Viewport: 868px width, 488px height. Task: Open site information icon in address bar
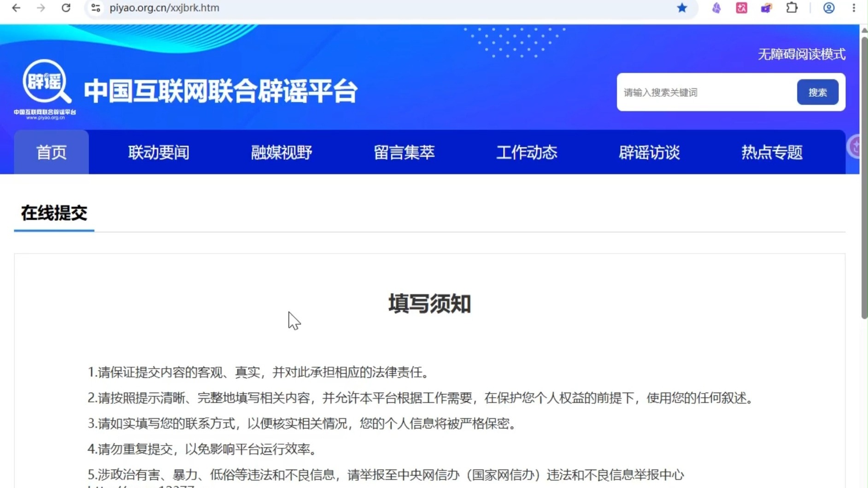pos(96,8)
